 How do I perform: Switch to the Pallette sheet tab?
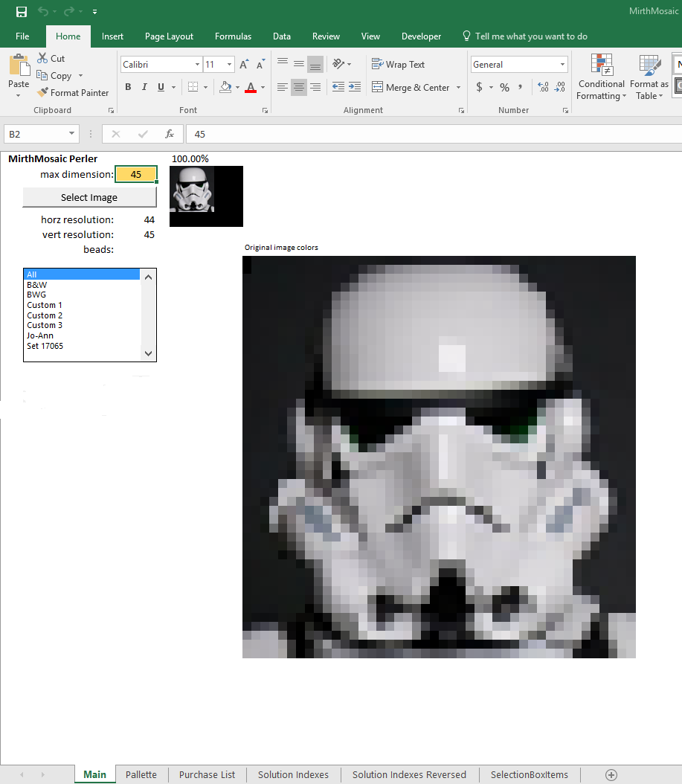(x=141, y=774)
